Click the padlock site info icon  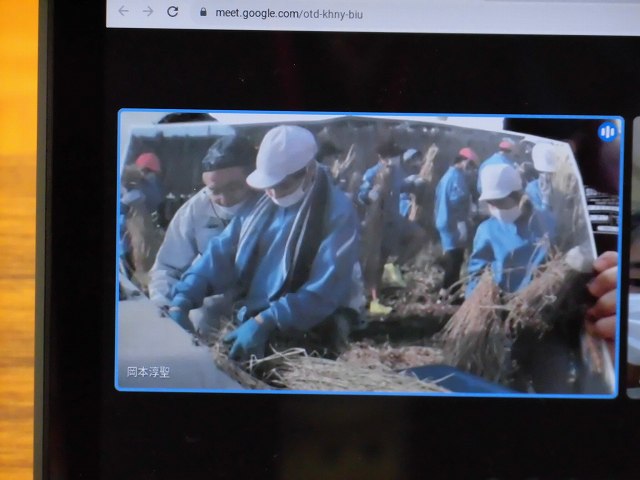(203, 12)
